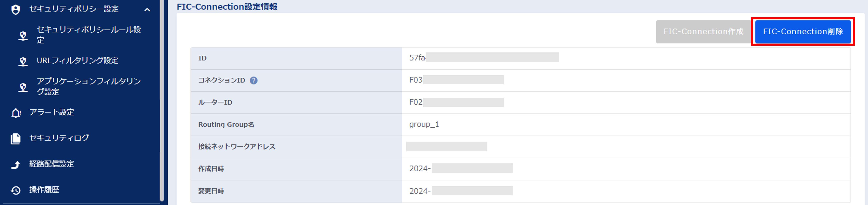Image resolution: width=868 pixels, height=205 pixels.
Task: Open 経路配信設定 in the sidebar
Action: tap(51, 164)
